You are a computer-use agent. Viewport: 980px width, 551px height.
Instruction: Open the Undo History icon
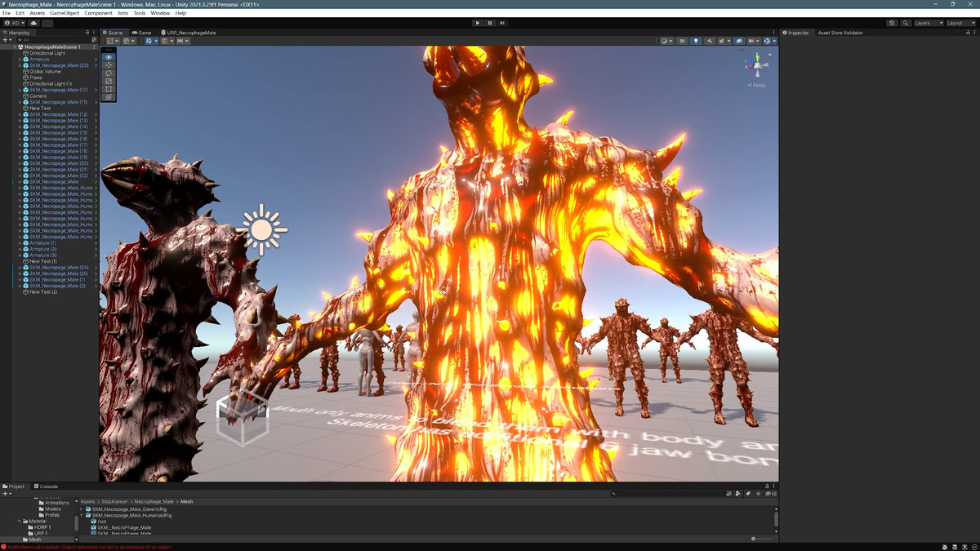coord(892,23)
